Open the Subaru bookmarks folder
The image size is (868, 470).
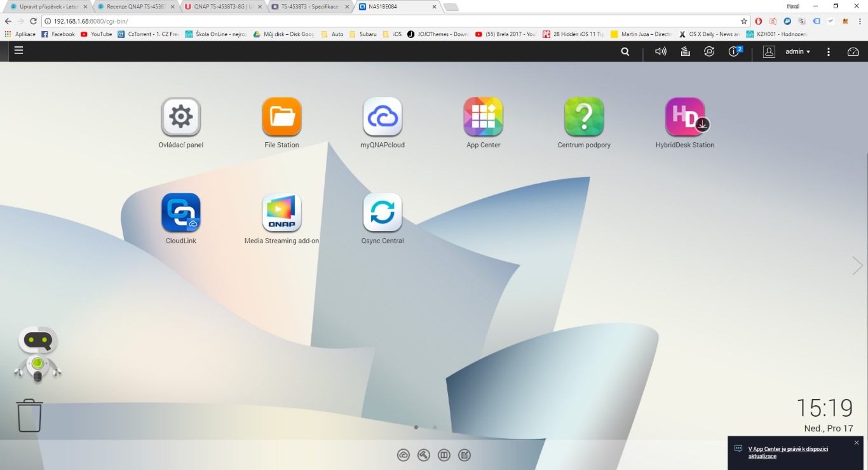(x=363, y=34)
